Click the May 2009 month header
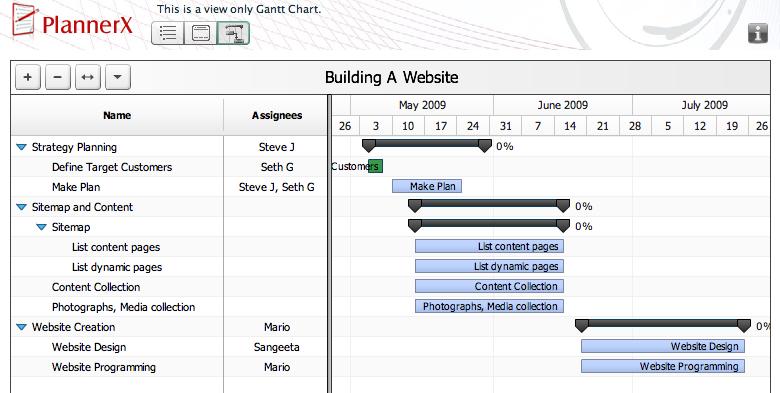Screen dimensions: 780x393 point(422,105)
